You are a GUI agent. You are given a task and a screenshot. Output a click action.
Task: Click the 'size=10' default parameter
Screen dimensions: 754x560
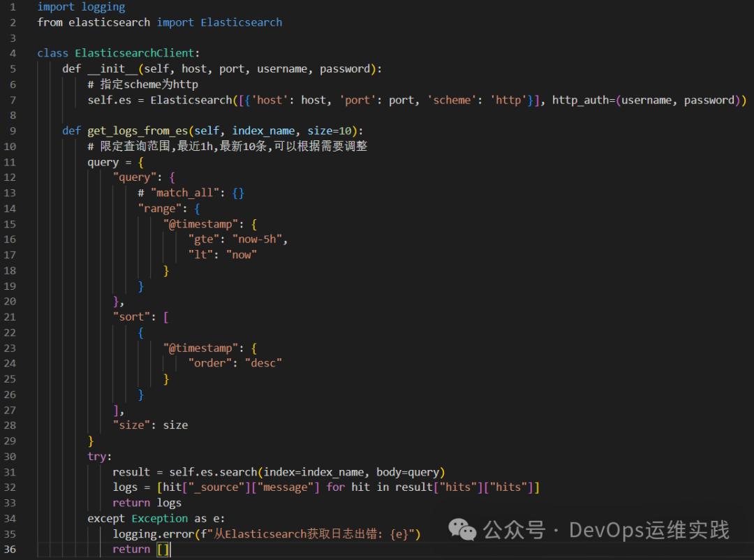(x=330, y=131)
